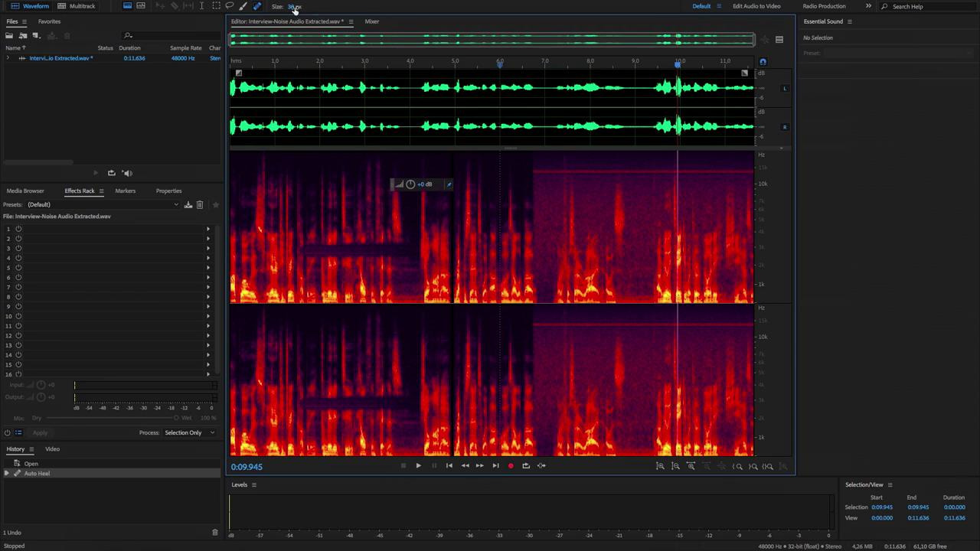Switch to Waveform view
Screen dimensions: 980x551
click(30, 6)
